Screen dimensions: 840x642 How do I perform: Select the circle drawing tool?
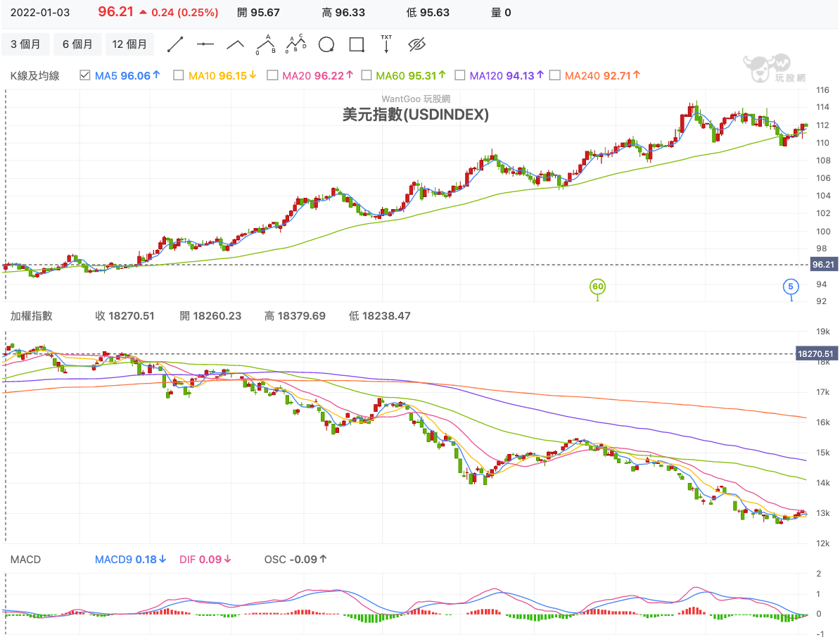coord(326,45)
